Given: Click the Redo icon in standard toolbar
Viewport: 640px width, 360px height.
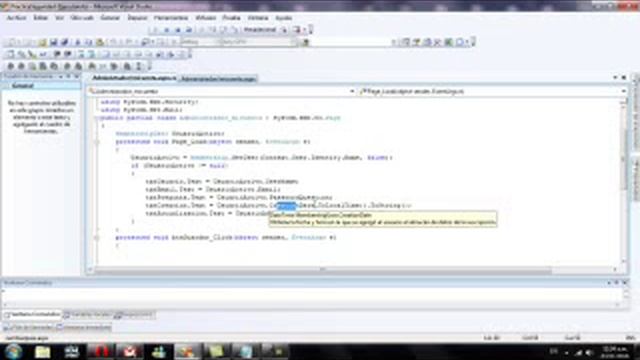Looking at the screenshot, I should click(x=129, y=42).
